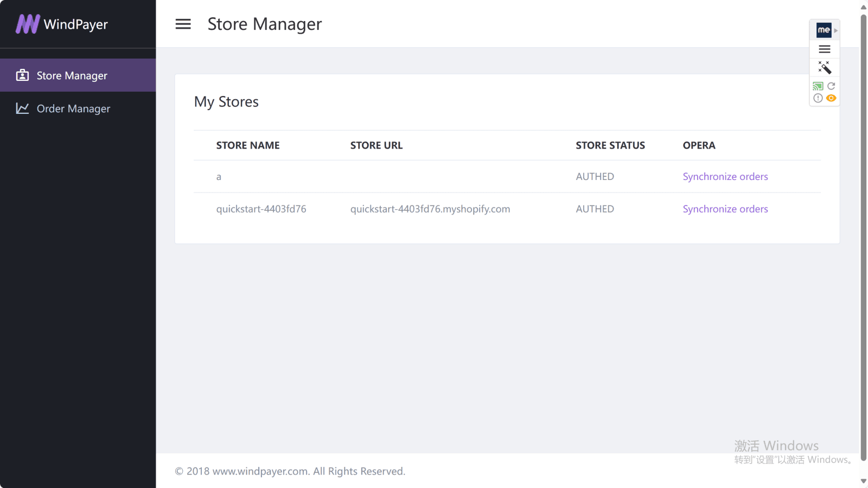Select the Order Manager chart icon
Image resolution: width=868 pixels, height=488 pixels.
point(22,108)
